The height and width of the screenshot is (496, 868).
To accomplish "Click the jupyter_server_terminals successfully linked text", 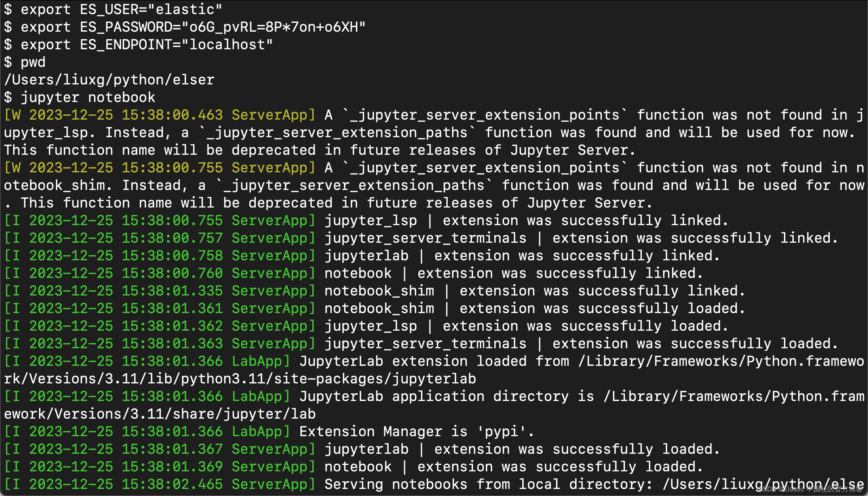I will [580, 238].
